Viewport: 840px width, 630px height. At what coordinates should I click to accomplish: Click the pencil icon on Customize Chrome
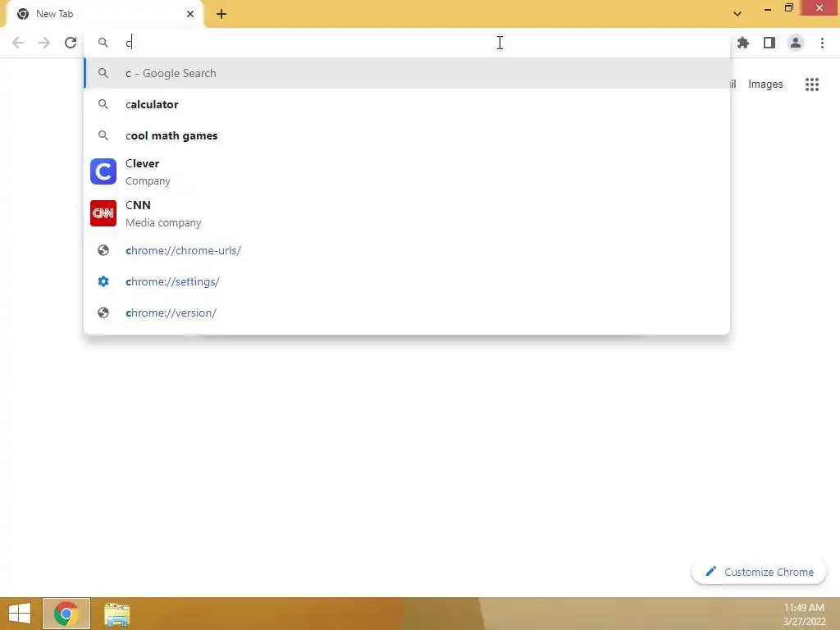(711, 572)
